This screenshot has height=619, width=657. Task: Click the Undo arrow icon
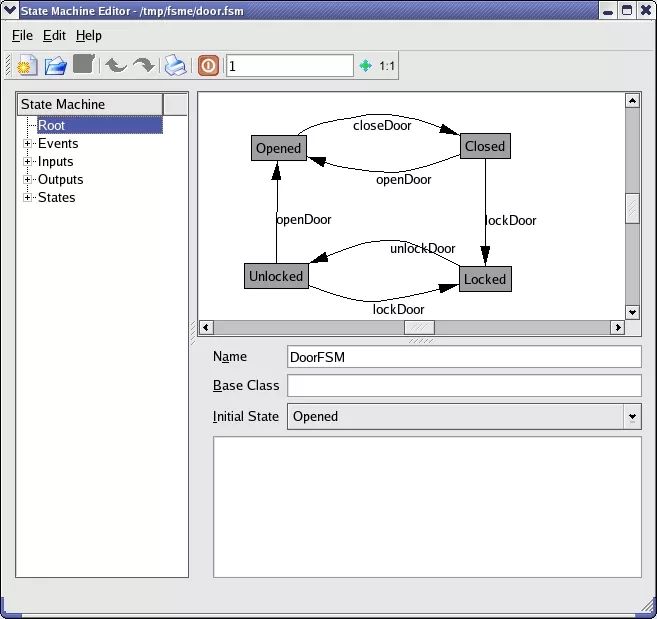coord(116,66)
